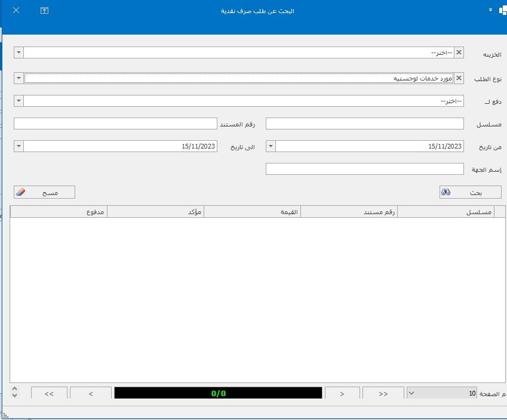507x420 pixels.
Task: Click into the رقم المستند text field
Action: coord(115,123)
